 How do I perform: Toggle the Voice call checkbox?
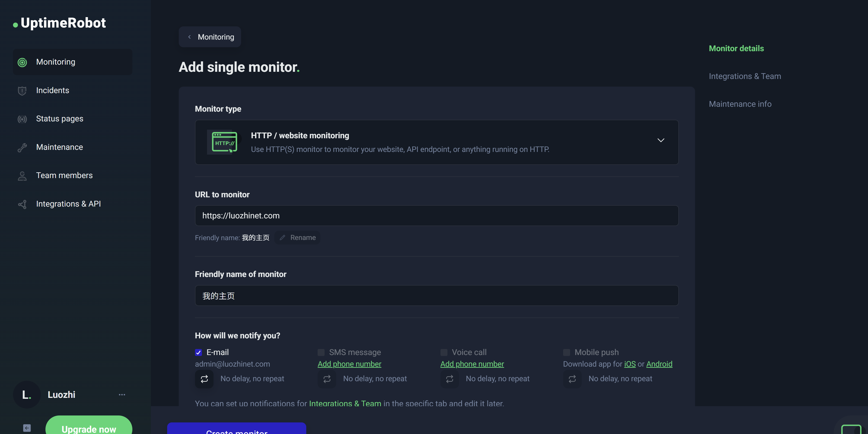[444, 352]
